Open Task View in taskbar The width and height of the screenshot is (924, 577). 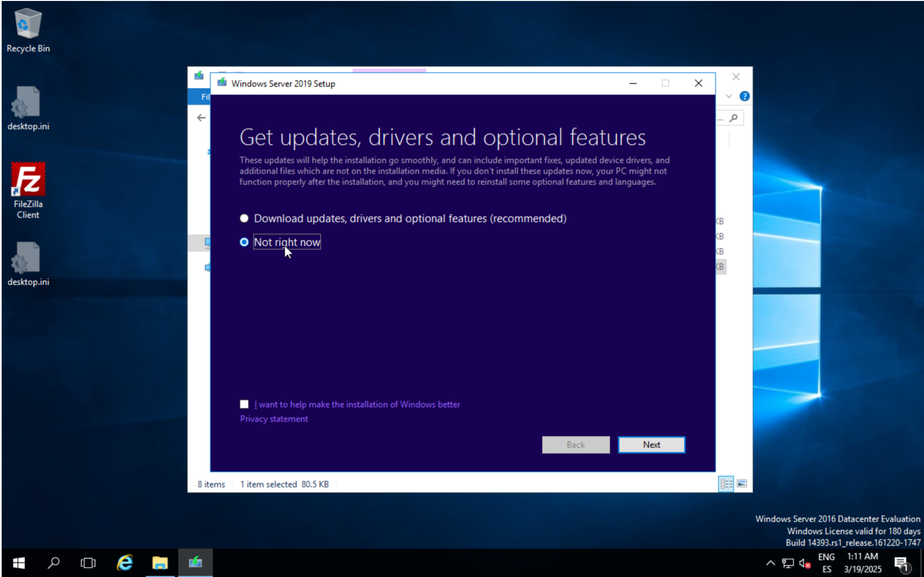pos(88,563)
